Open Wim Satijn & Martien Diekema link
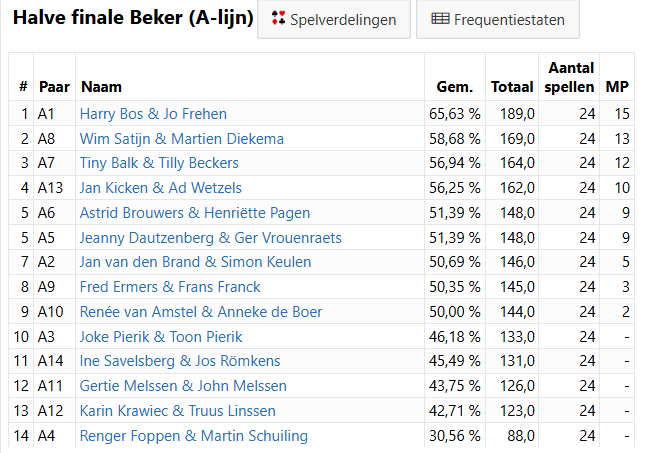The image size is (648, 453). tap(181, 139)
